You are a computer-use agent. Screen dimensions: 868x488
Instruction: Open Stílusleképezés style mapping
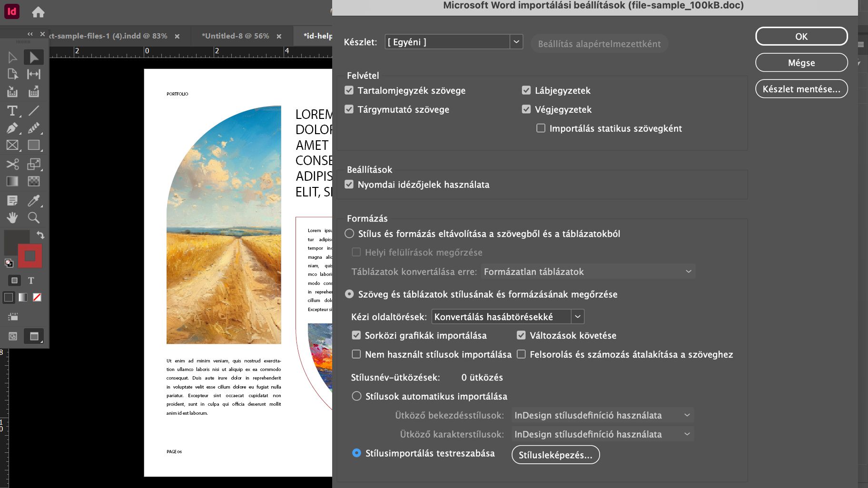[555, 455]
